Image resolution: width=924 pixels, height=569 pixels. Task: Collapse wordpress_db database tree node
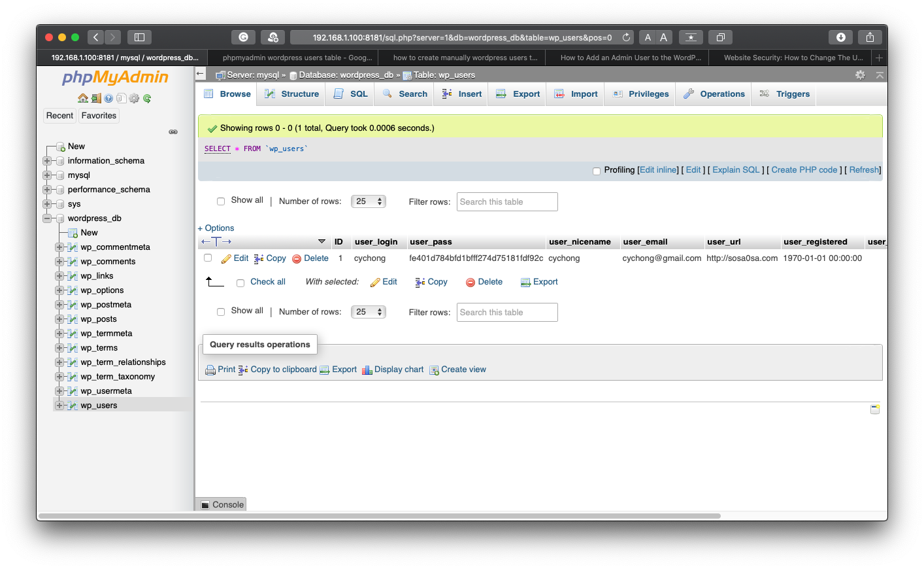(x=47, y=218)
